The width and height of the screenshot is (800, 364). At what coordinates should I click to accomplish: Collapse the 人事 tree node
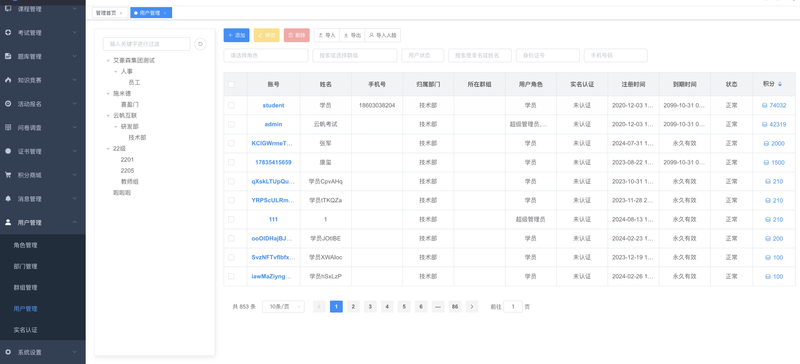tap(116, 71)
